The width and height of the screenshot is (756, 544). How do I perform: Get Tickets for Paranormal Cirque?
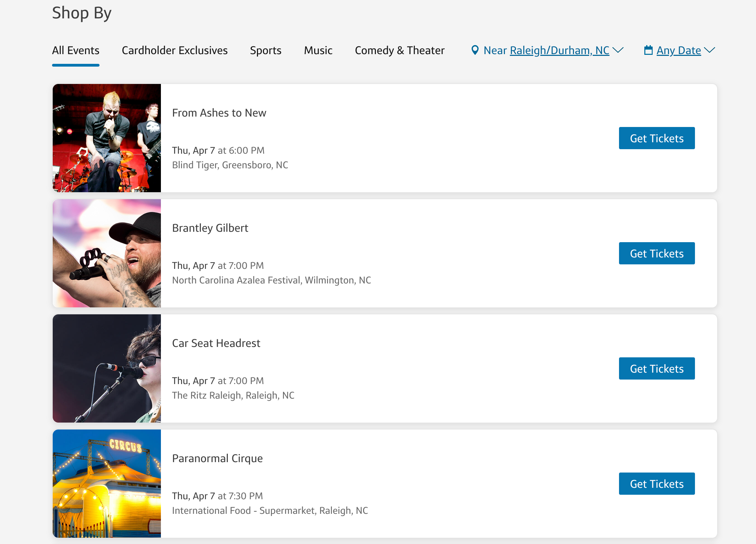656,484
